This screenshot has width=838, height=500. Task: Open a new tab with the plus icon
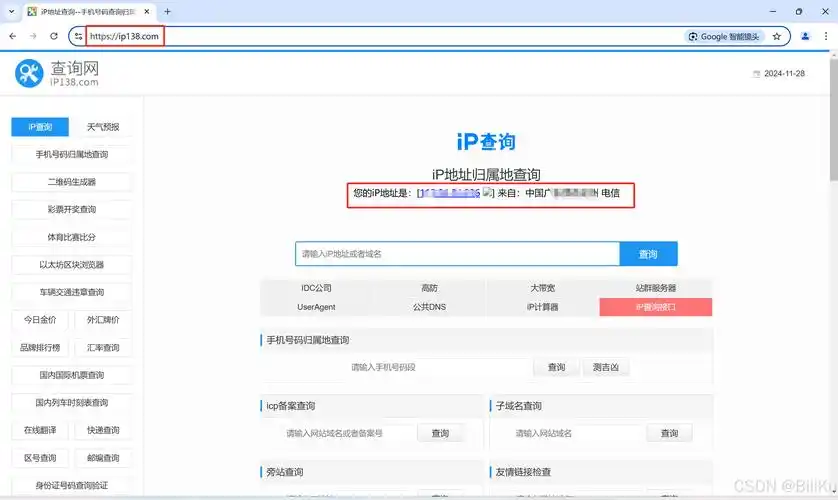pyautogui.click(x=167, y=11)
